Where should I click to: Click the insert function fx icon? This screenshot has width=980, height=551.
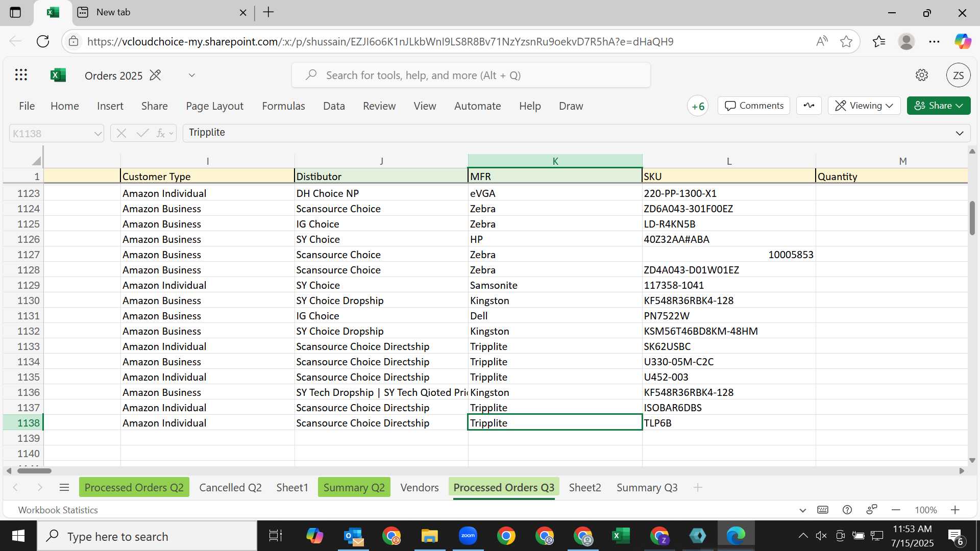pos(160,133)
